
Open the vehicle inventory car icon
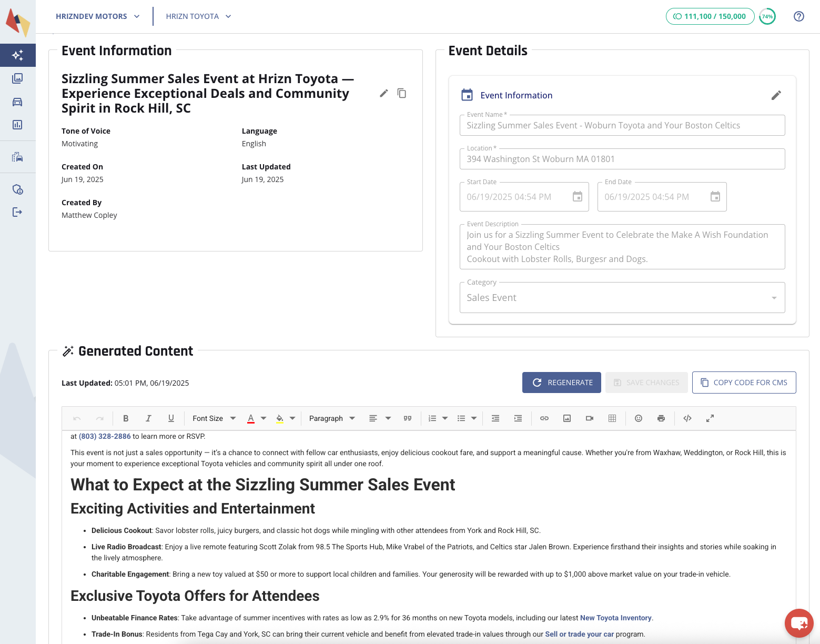pyautogui.click(x=17, y=102)
